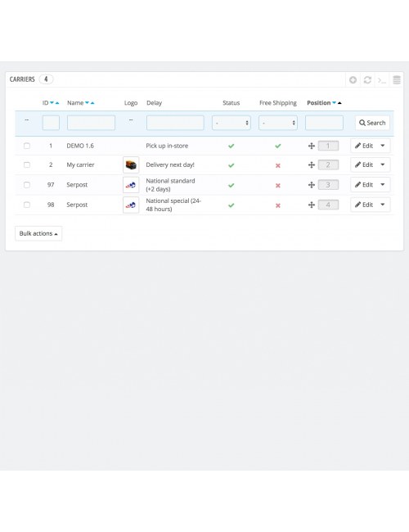Select the checkbox for Serpost ID 98 row
409x532 pixels.
click(27, 205)
